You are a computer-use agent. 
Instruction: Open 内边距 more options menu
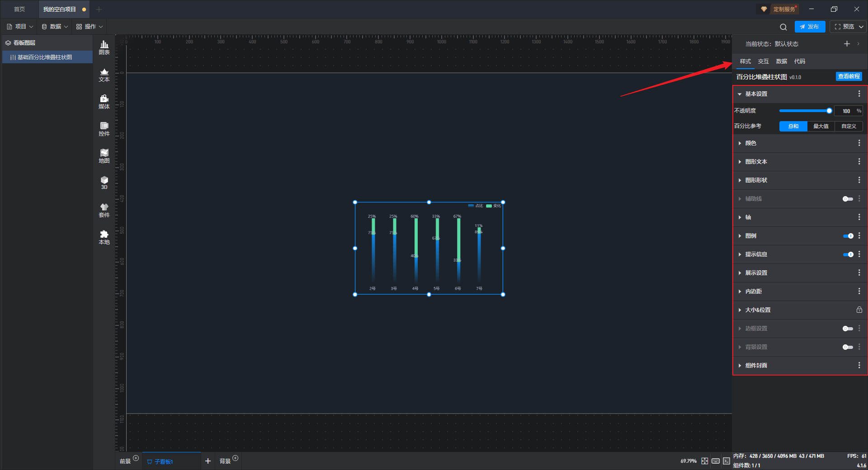[x=859, y=291]
